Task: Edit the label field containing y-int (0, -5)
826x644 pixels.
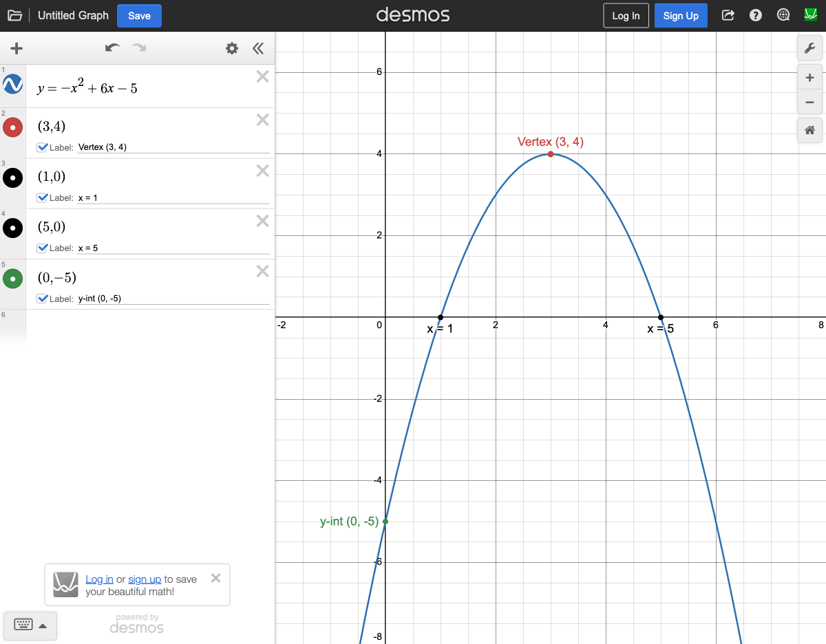Action: click(173, 299)
